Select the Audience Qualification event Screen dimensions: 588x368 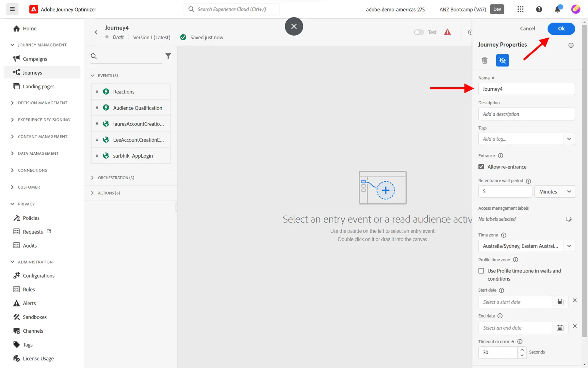131,108
